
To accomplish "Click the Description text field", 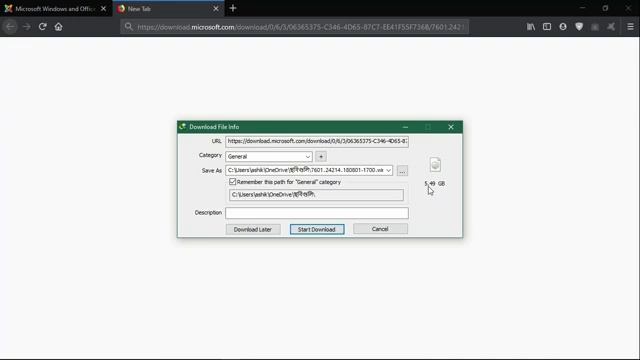I will tap(317, 213).
